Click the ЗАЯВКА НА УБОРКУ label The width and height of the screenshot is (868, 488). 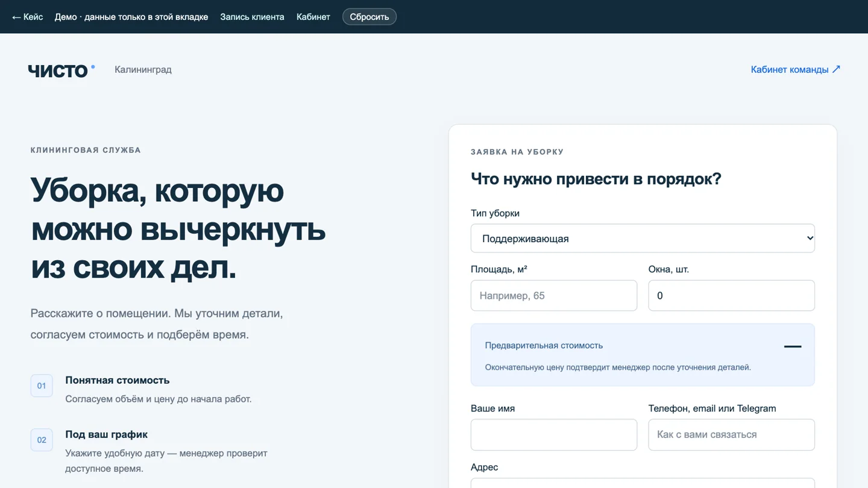517,152
